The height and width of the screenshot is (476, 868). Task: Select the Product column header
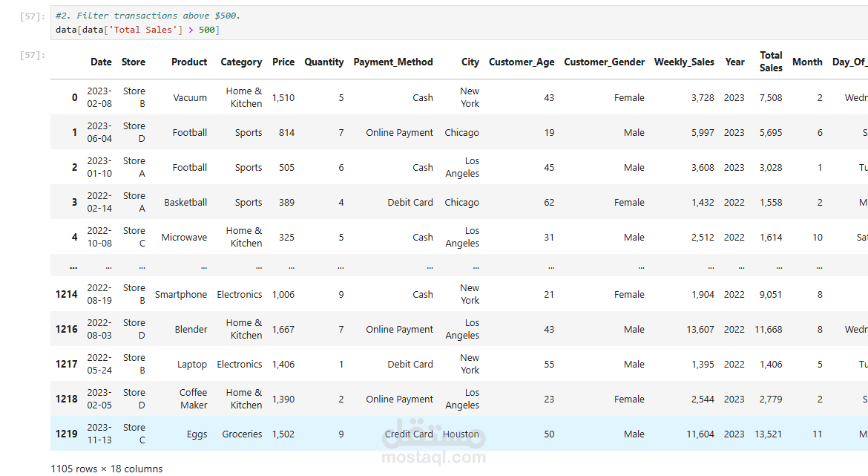[x=189, y=62]
